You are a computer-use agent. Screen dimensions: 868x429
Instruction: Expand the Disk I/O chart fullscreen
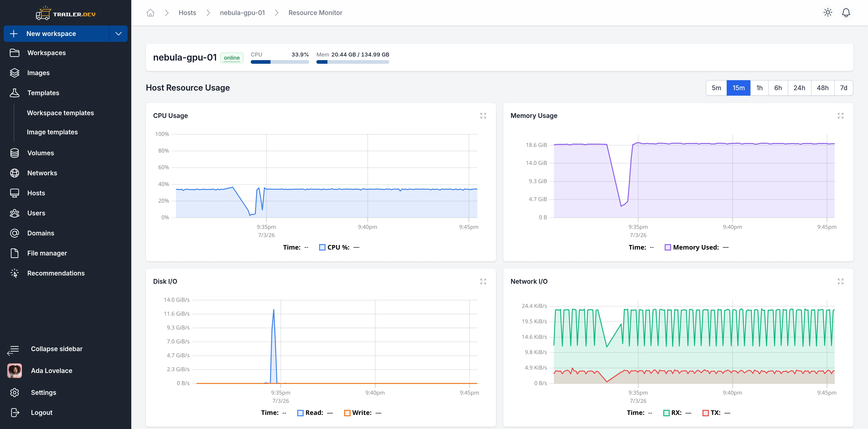pyautogui.click(x=483, y=281)
